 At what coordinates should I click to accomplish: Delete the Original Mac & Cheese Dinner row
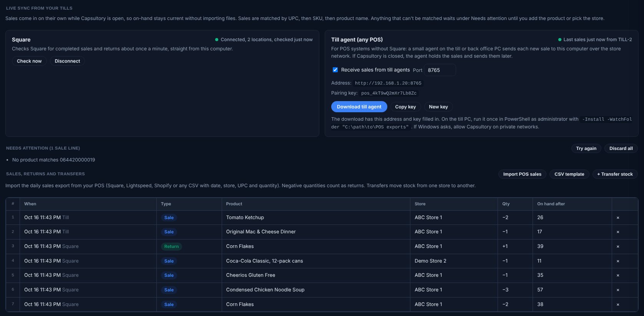(618, 232)
